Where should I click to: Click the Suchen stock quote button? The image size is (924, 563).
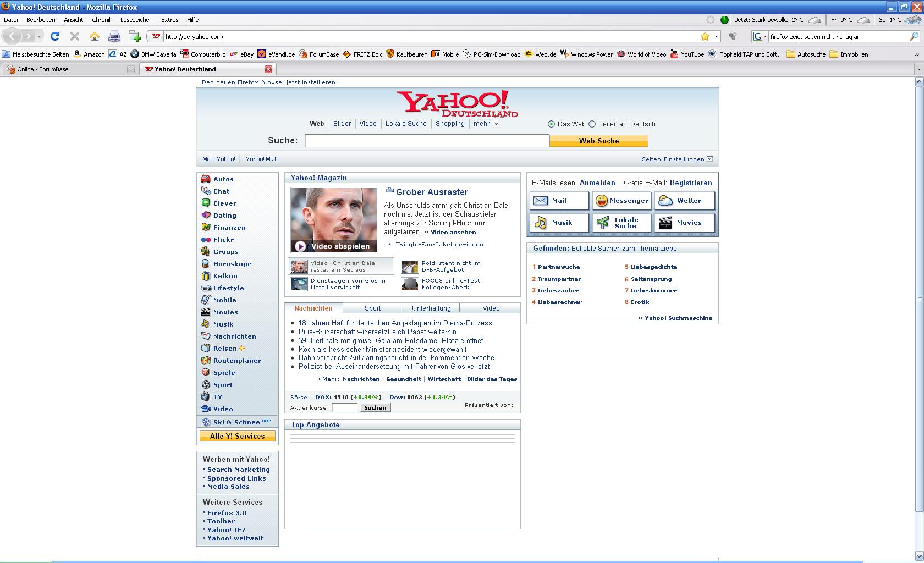point(375,407)
